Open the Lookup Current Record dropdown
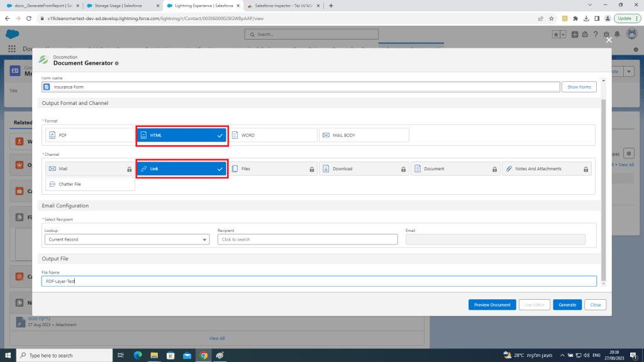Viewport: 644px width, 362px height. pos(126,239)
